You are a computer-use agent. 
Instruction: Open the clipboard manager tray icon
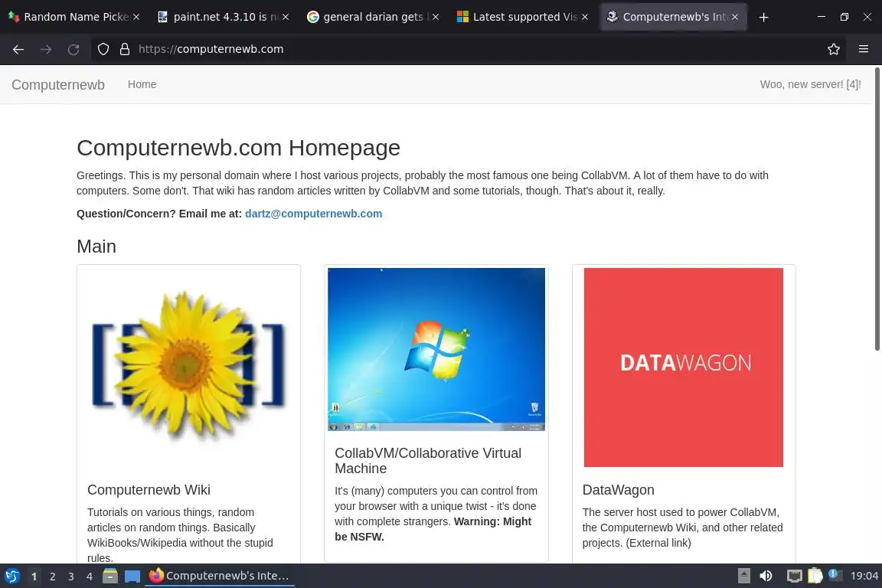(815, 577)
